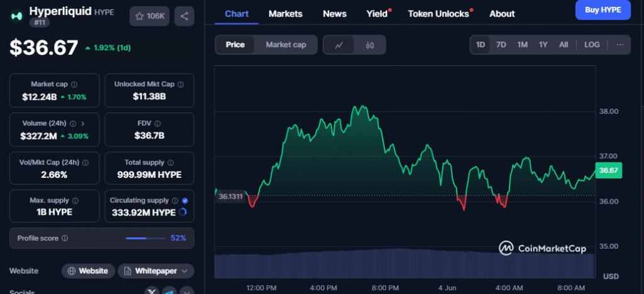The width and height of the screenshot is (644, 294).
Task: Show Vol/Mkt Cap (24h) info icon
Action: (86, 163)
